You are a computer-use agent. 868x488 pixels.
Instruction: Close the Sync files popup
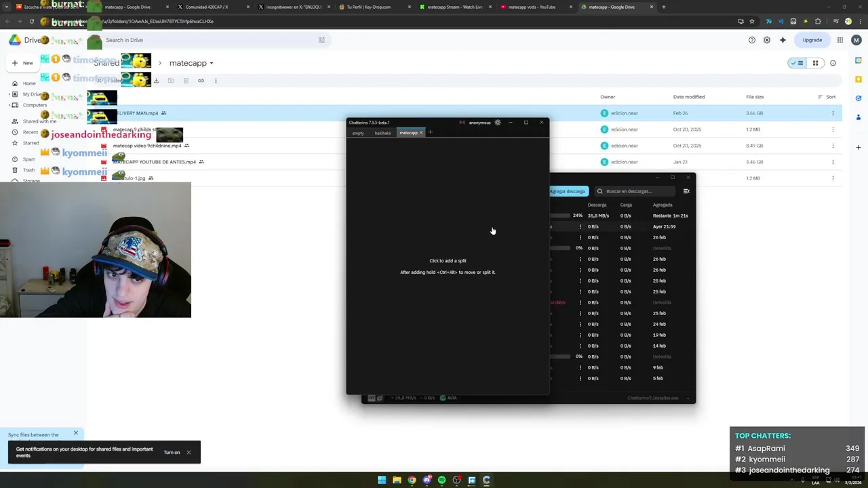tap(76, 432)
